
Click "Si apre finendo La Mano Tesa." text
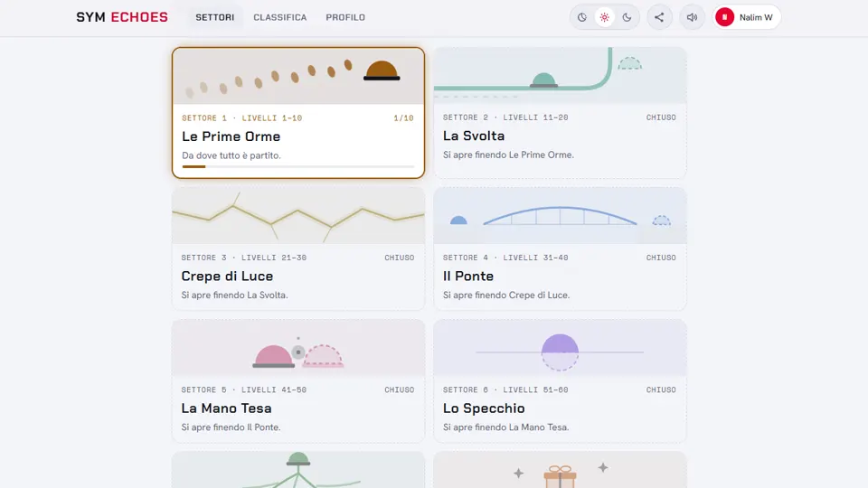506,427
